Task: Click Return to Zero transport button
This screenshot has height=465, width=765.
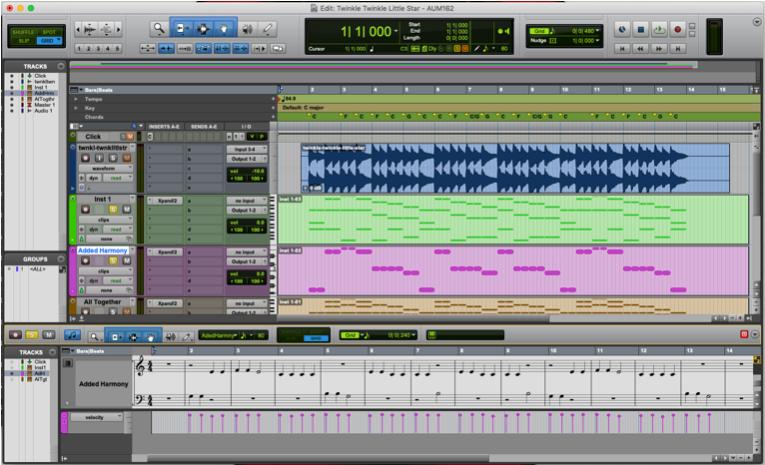Action: (622, 48)
